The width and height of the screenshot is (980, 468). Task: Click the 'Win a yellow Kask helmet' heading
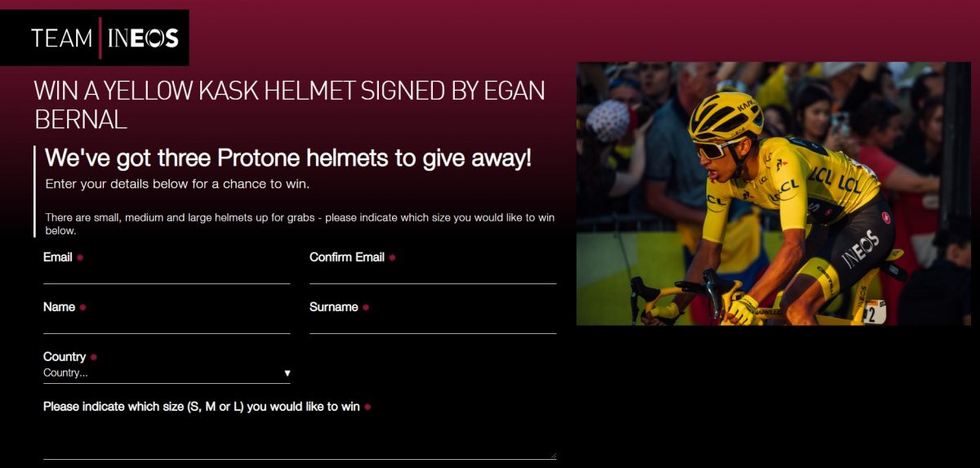(289, 105)
